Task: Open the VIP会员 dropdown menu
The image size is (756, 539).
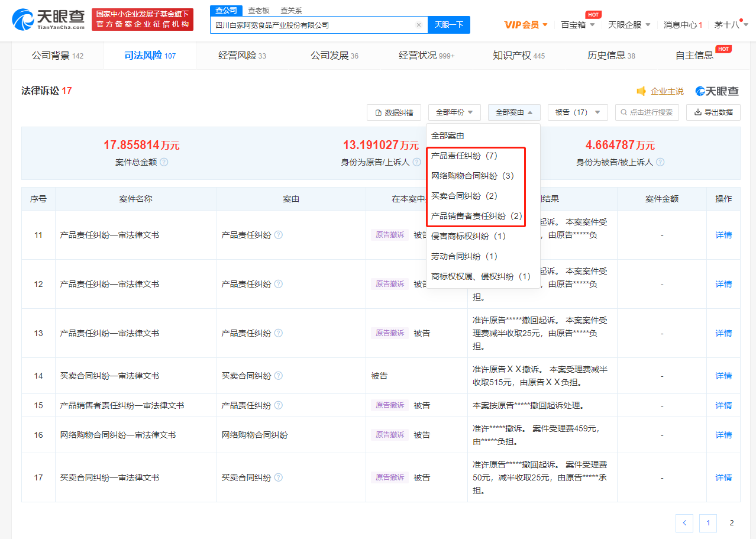Action: tap(526, 25)
